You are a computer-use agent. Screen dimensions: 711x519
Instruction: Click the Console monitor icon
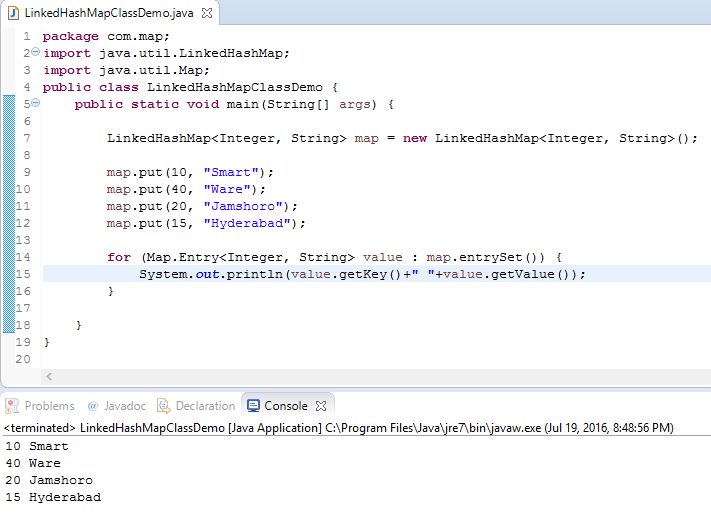click(x=253, y=406)
